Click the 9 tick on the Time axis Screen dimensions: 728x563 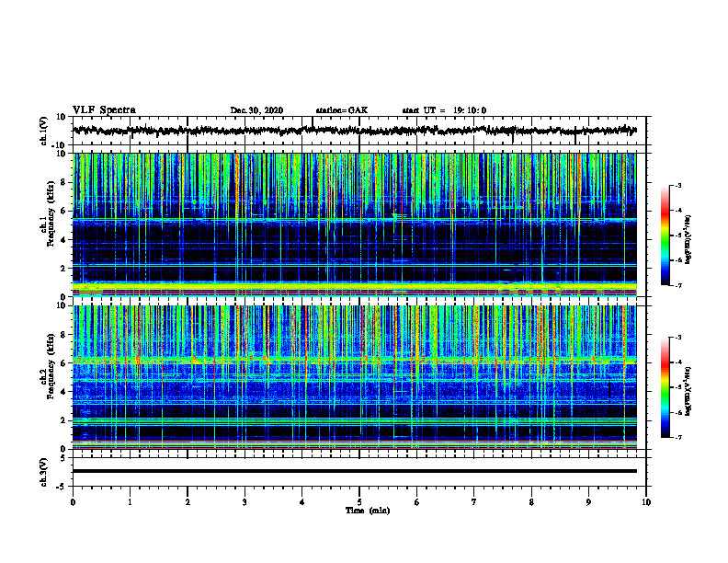point(588,502)
